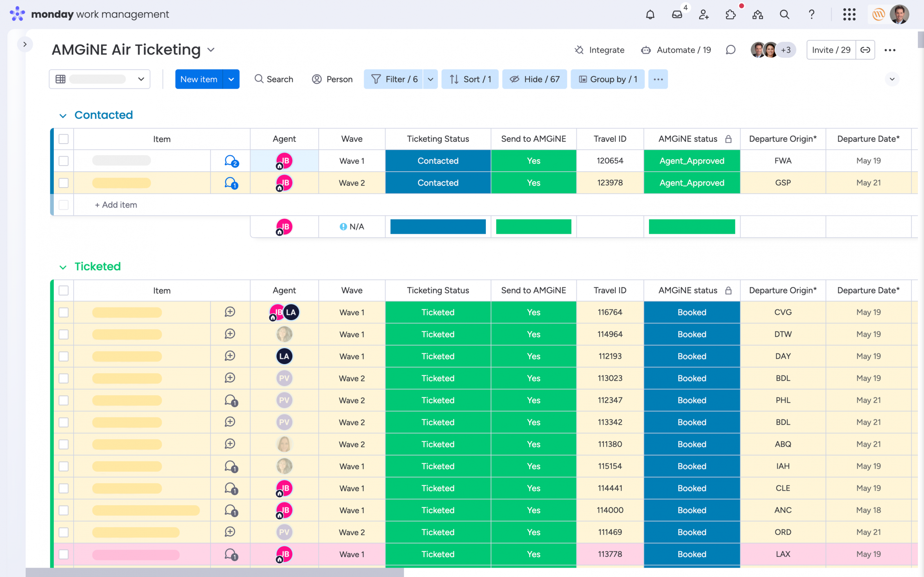Open board discussion speech bubble icon
The height and width of the screenshot is (577, 924).
pyautogui.click(x=731, y=50)
